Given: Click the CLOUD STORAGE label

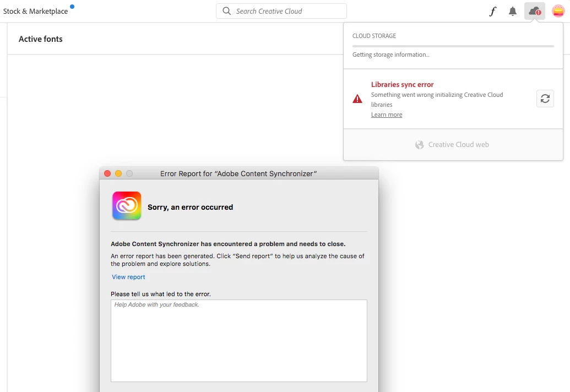Looking at the screenshot, I should coord(374,36).
